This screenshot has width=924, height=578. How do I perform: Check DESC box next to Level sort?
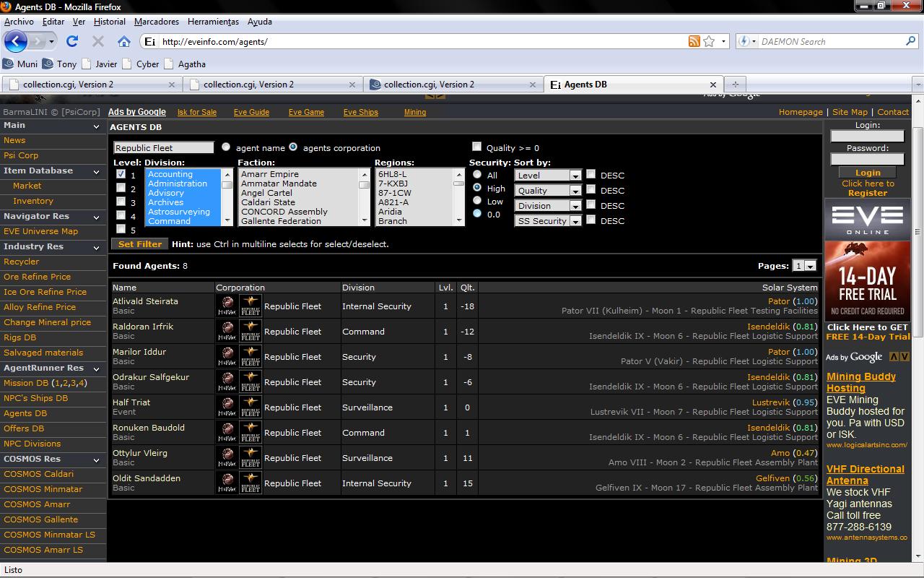(x=591, y=174)
